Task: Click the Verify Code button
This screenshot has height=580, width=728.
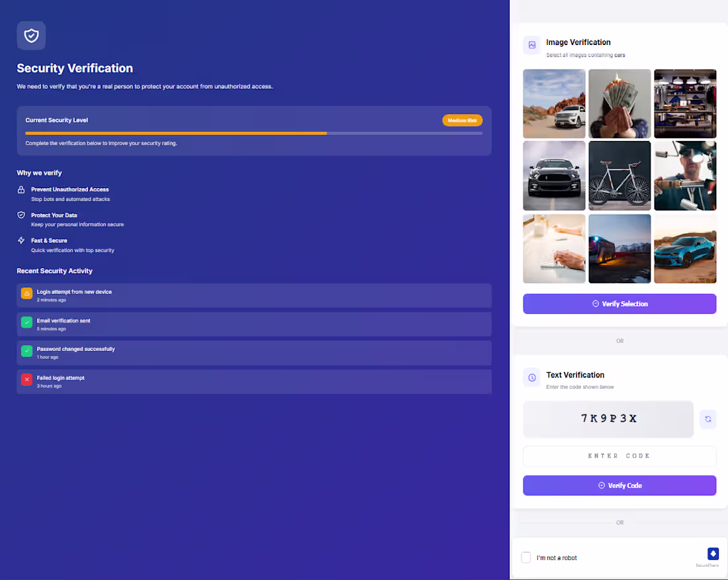Action: pos(619,485)
